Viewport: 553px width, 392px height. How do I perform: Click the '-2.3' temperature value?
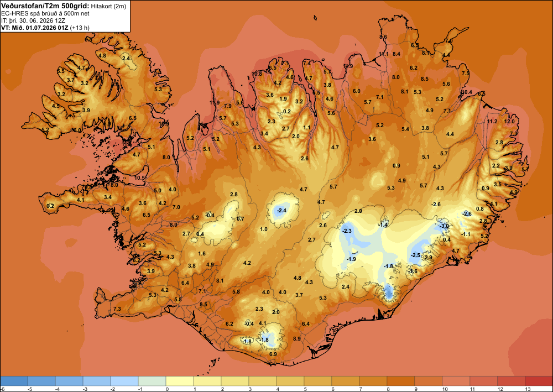pyautogui.click(x=347, y=231)
